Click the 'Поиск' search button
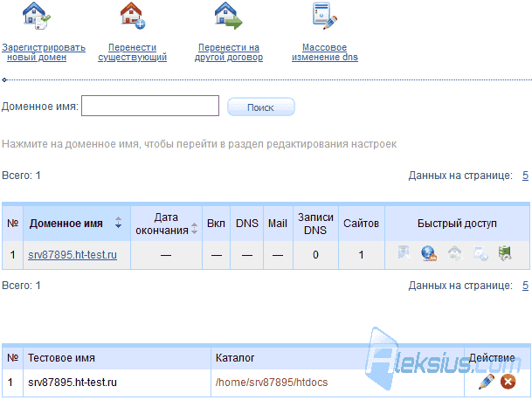Image resolution: width=532 pixels, height=400 pixels. (261, 107)
